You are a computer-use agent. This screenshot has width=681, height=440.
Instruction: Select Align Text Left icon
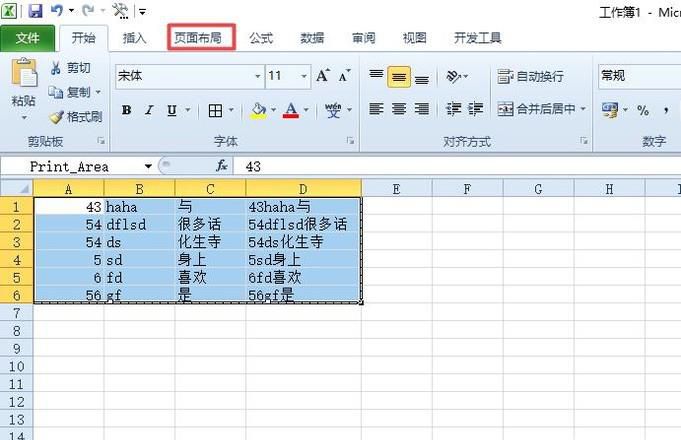[x=376, y=109]
